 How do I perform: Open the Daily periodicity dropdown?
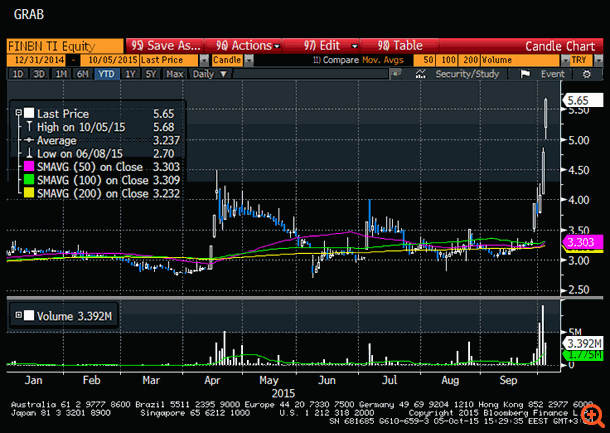coord(210,74)
